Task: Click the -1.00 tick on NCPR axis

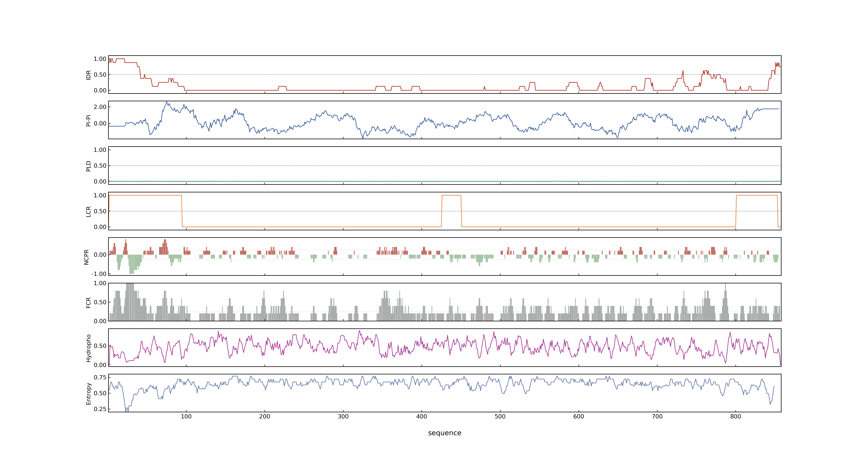Action: 99,274
